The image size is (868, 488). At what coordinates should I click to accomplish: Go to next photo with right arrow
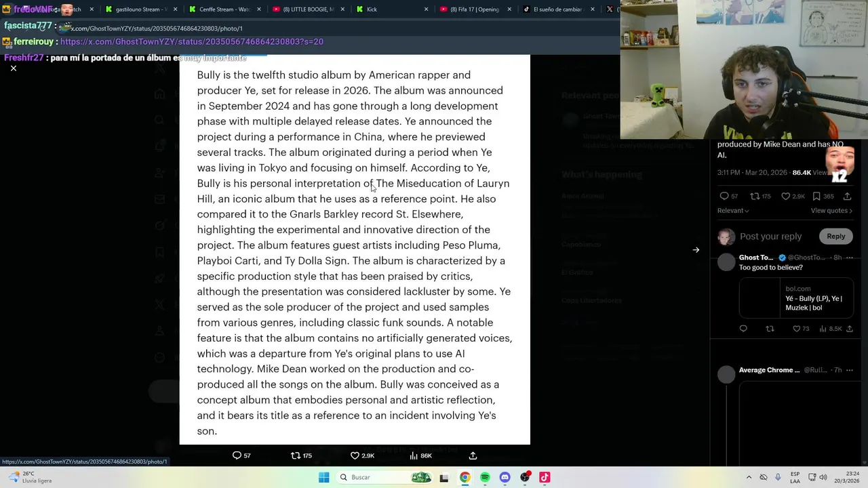tap(696, 250)
